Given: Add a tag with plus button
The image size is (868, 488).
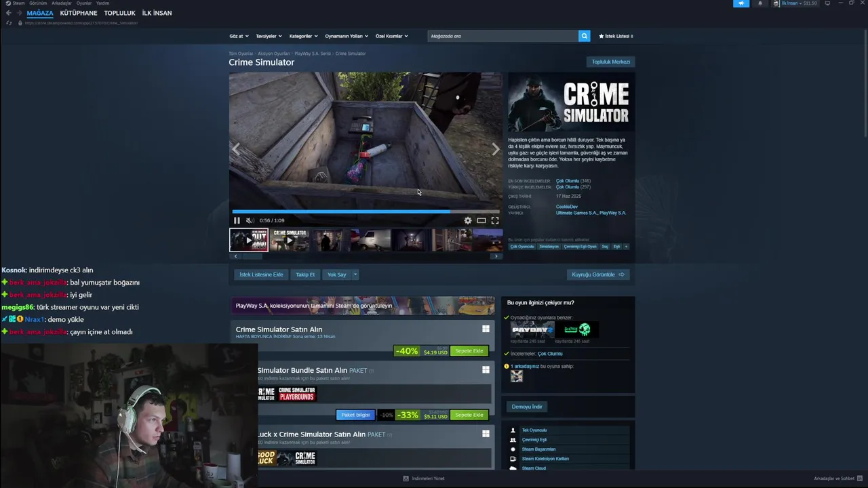Looking at the screenshot, I should coord(626,247).
